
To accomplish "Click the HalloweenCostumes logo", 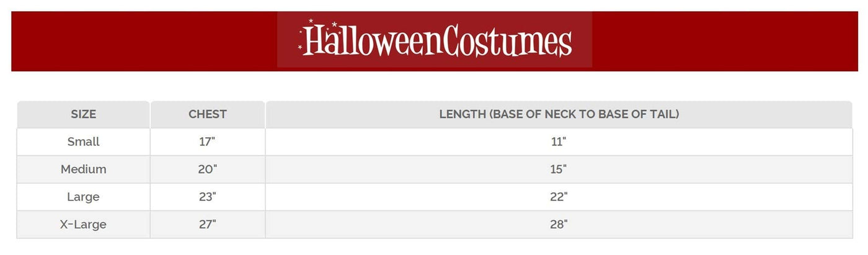I will click(434, 40).
